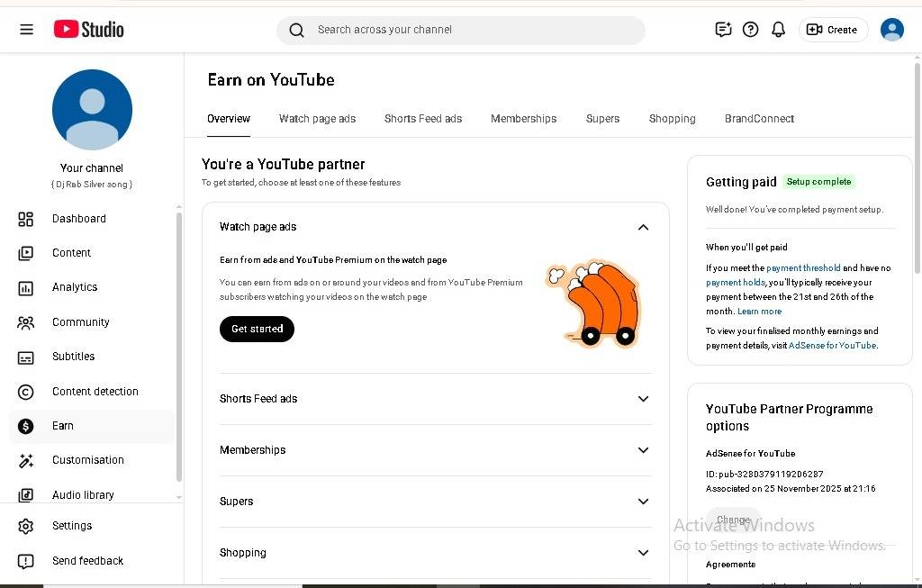Screen dimensions: 922x588
Task: Click the channel search field
Action: [459, 30]
